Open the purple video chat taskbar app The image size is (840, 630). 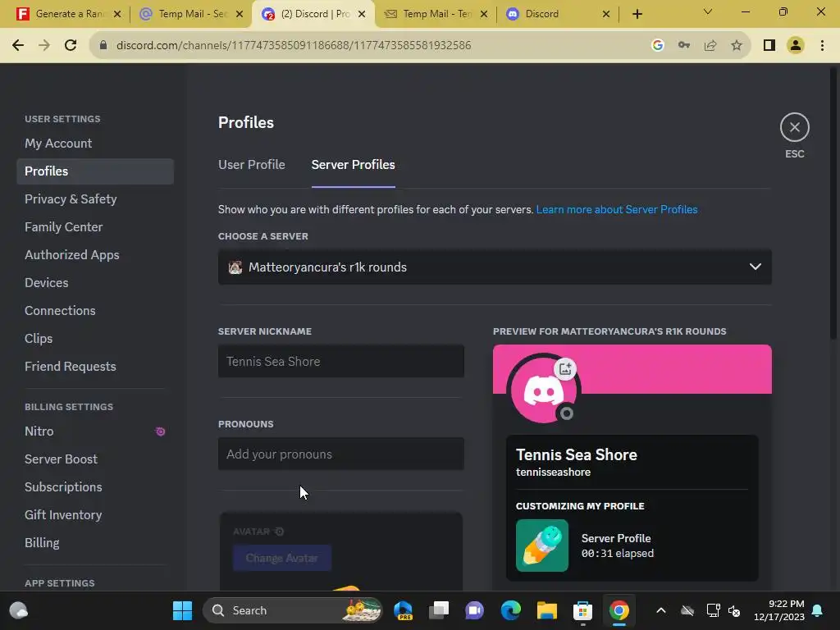click(x=475, y=610)
